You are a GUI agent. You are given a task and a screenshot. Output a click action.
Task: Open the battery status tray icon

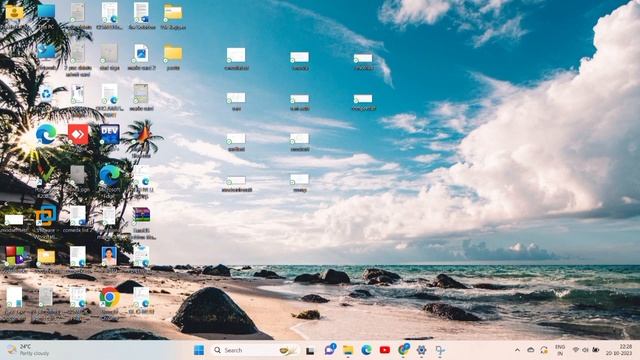click(596, 350)
